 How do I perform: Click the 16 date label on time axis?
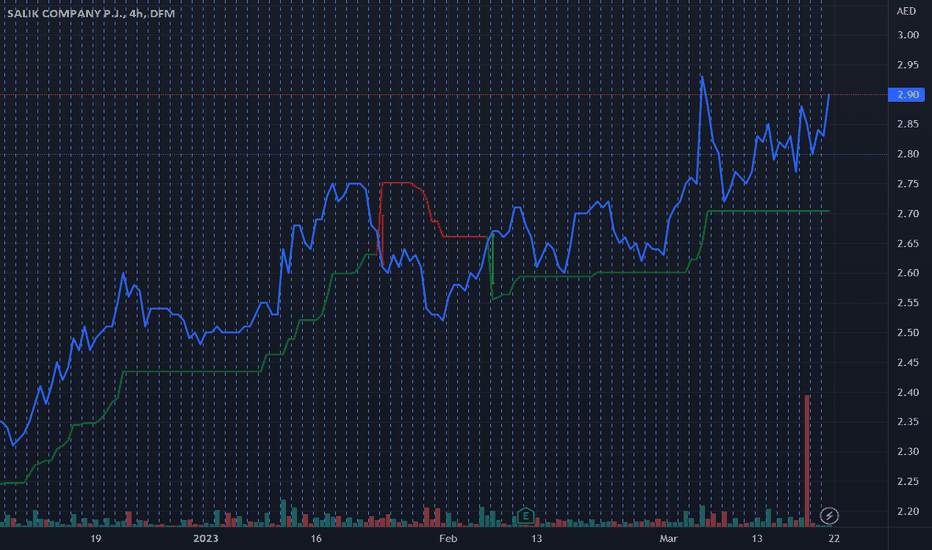316,539
